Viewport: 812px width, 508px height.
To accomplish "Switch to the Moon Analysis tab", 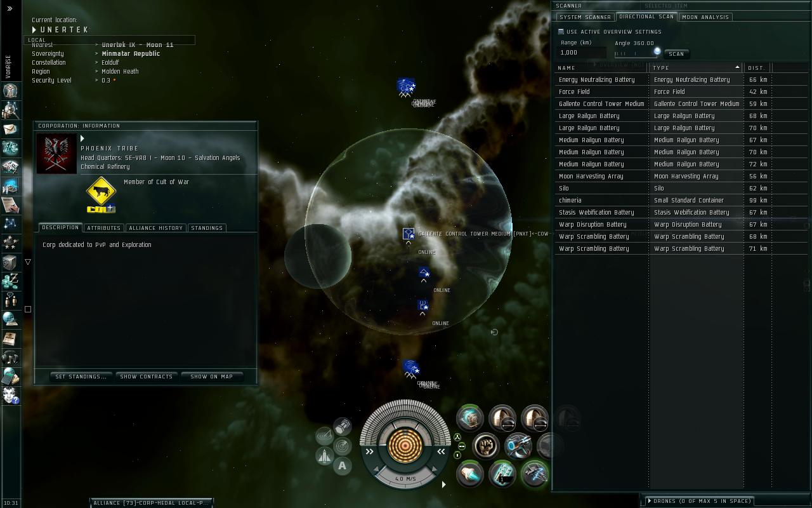I will 705,17.
